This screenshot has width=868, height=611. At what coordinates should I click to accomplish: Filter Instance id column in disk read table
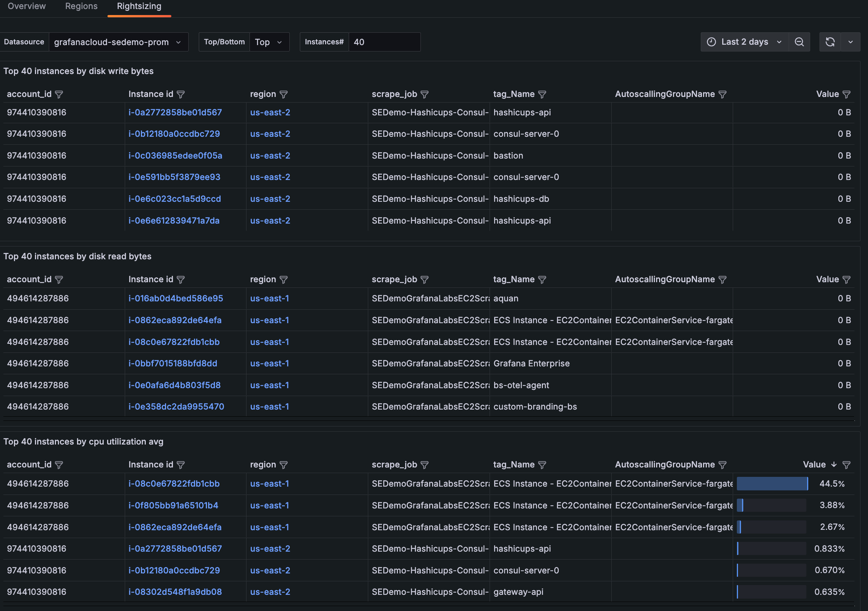point(181,280)
